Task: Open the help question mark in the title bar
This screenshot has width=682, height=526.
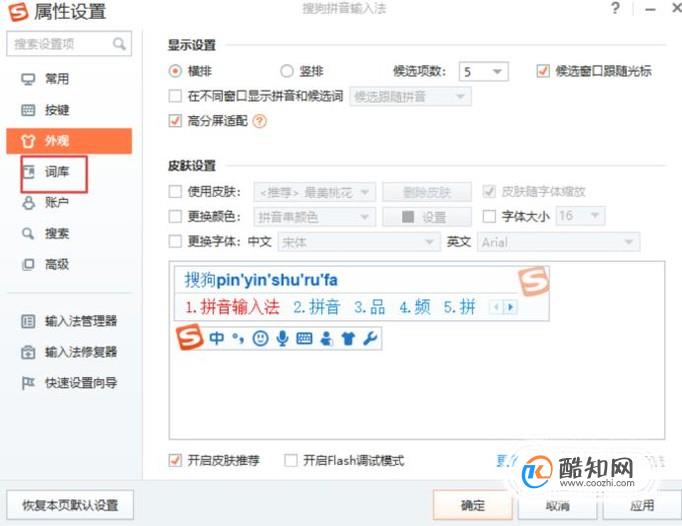Action: click(x=615, y=8)
